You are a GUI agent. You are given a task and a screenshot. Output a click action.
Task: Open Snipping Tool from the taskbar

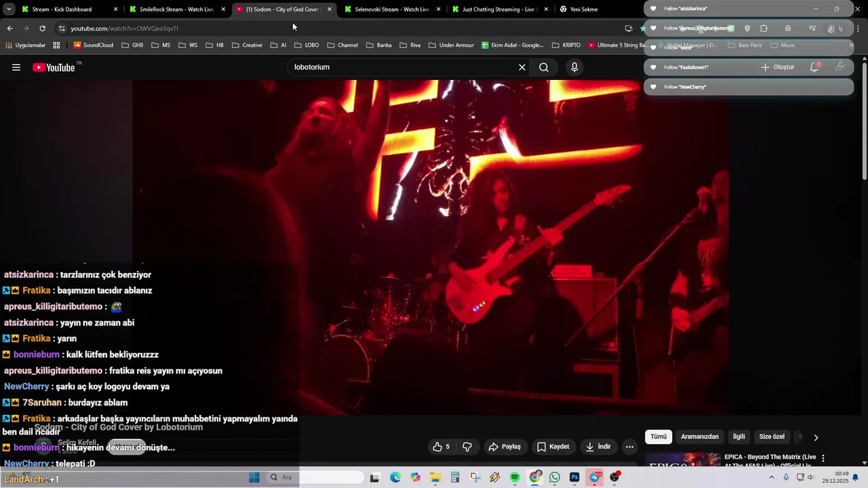[x=475, y=477]
